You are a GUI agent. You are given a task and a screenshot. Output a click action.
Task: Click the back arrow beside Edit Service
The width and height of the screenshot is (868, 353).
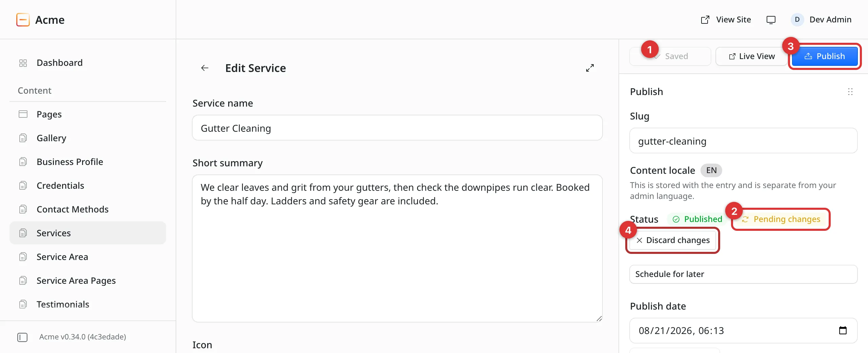205,68
